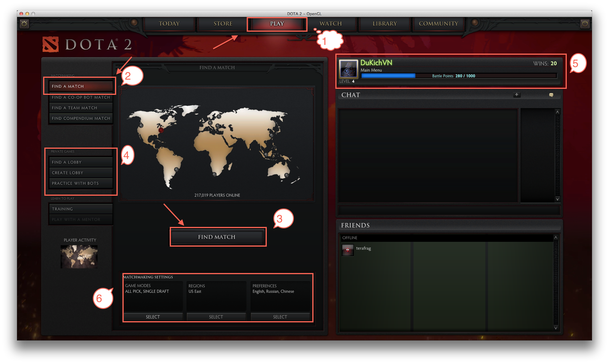Click the speech bubble icon in the Chat header
609x364 pixels.
[x=551, y=95]
